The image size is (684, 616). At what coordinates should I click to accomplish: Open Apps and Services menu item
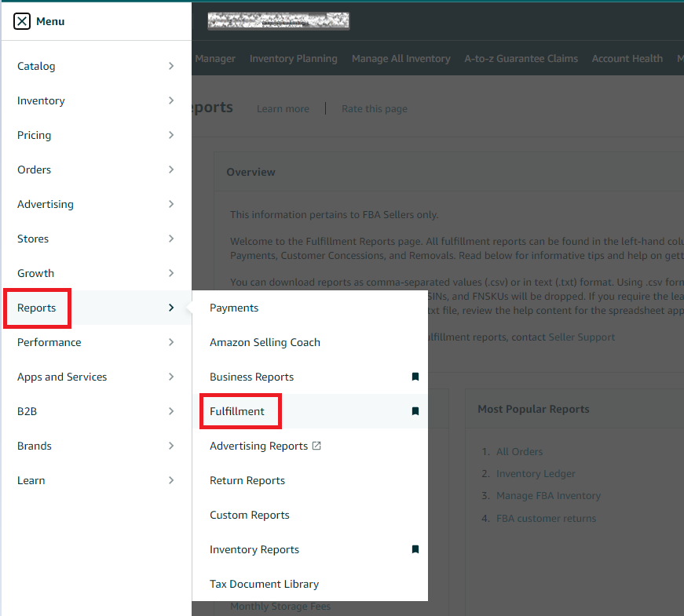click(62, 377)
